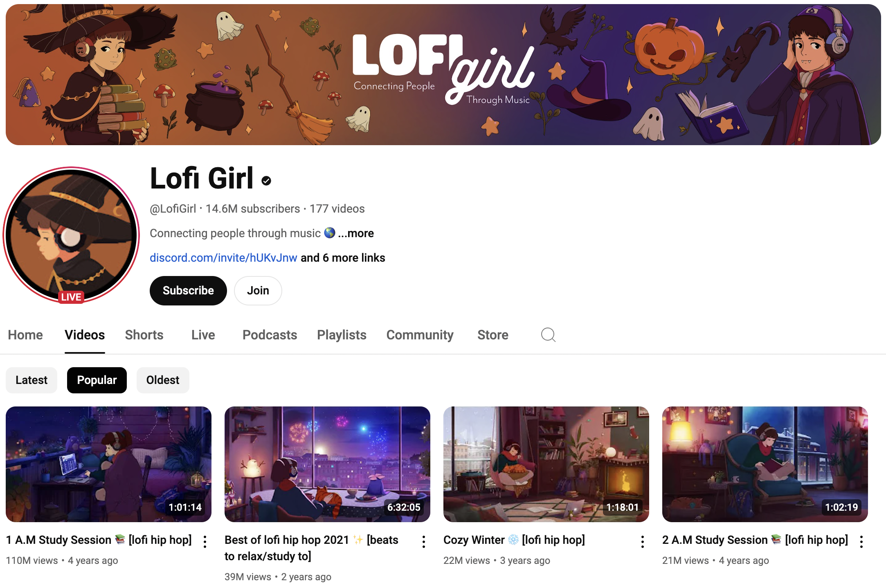886x588 pixels.
Task: Select the Popular sort filter
Action: (x=97, y=380)
